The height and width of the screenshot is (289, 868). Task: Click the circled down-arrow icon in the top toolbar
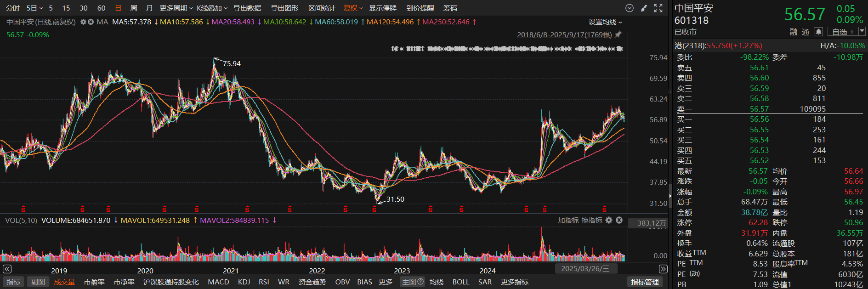pyautogui.click(x=630, y=8)
